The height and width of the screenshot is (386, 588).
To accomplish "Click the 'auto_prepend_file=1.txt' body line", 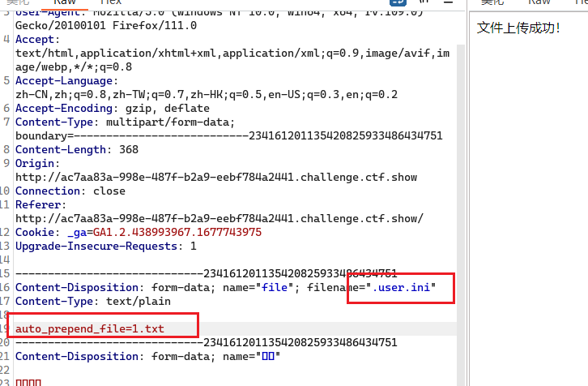I will click(90, 328).
